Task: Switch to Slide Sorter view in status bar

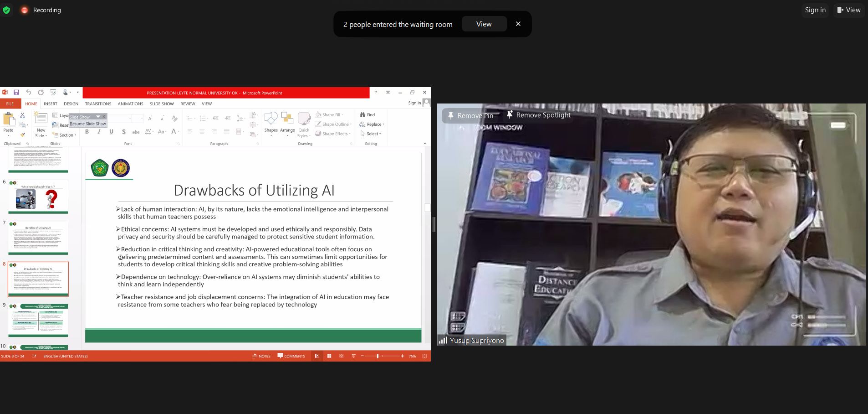Action: tap(329, 356)
